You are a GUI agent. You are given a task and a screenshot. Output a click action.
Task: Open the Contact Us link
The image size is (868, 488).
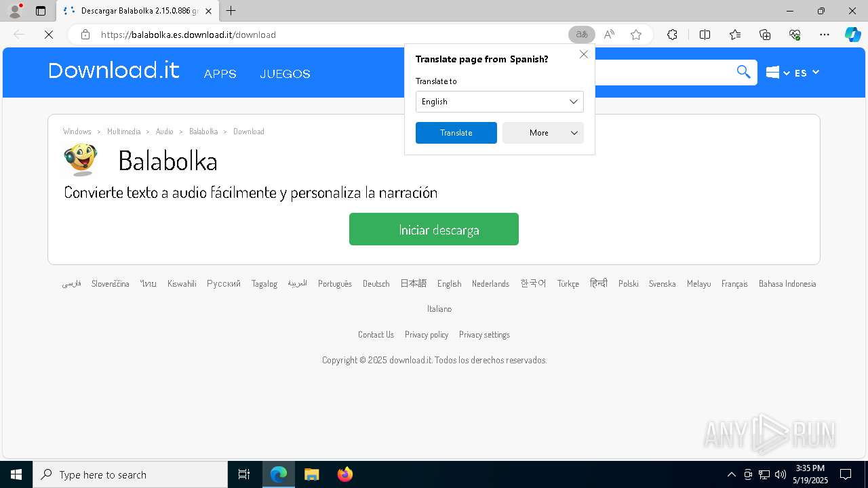point(376,334)
